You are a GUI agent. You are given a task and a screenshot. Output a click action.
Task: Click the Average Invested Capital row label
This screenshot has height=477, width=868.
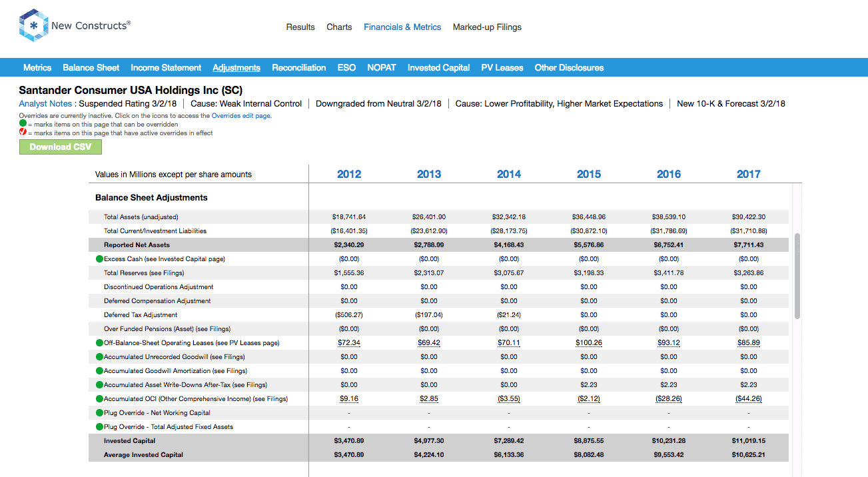click(143, 454)
